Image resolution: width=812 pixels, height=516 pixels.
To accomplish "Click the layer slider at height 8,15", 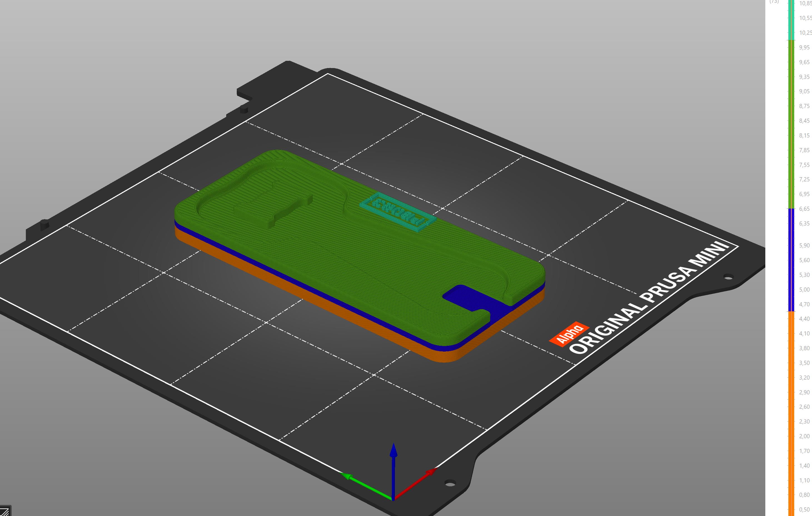I will coord(791,136).
